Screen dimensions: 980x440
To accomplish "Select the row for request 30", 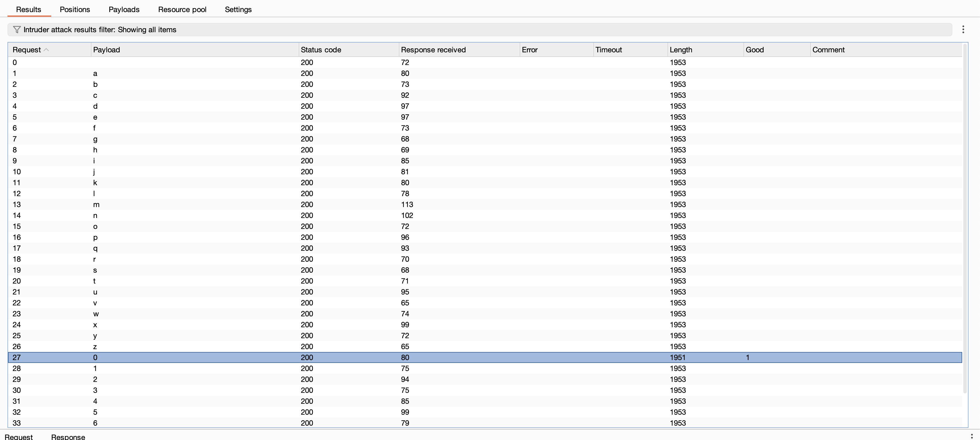I will (x=485, y=391).
